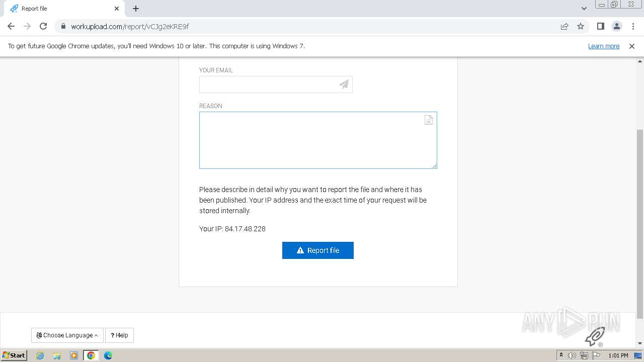
Task: Switch to the Report file tab
Action: 64,9
